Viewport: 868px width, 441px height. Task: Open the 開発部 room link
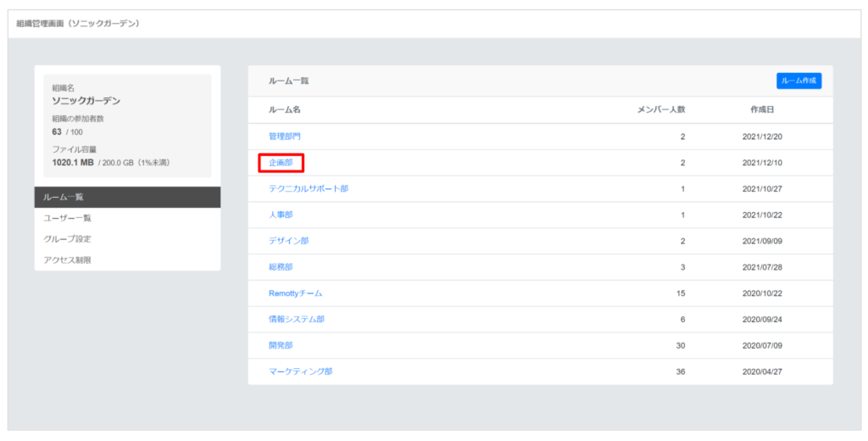[x=281, y=345]
